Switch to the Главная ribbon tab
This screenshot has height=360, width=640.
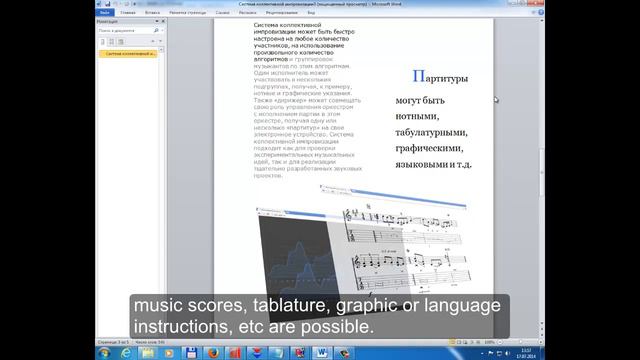pos(128,13)
